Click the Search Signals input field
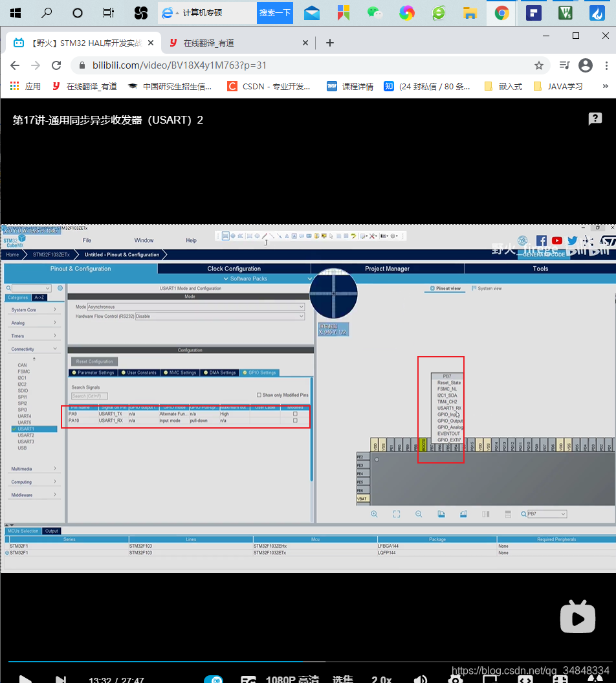This screenshot has height=683, width=616. pos(89,396)
